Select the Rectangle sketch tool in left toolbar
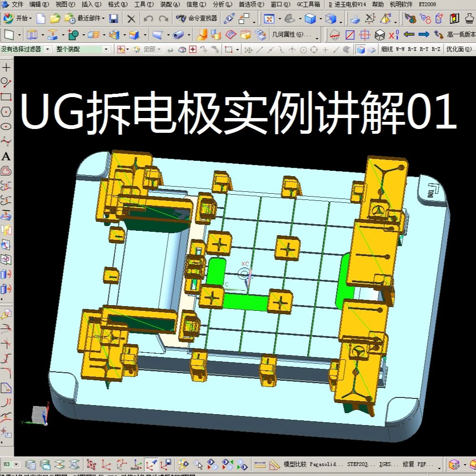The width and height of the screenshot is (476, 476). pyautogui.click(x=6, y=97)
